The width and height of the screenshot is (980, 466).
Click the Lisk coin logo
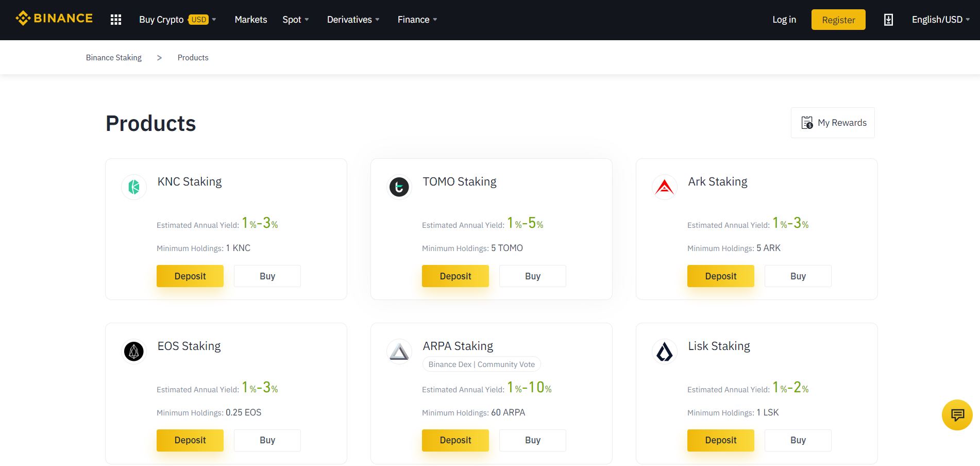[x=665, y=352]
